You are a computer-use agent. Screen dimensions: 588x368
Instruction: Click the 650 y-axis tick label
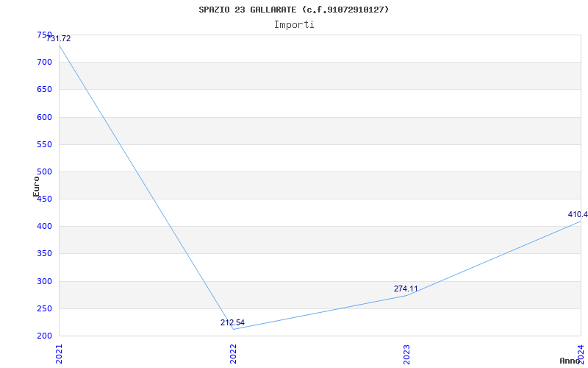pyautogui.click(x=44, y=90)
